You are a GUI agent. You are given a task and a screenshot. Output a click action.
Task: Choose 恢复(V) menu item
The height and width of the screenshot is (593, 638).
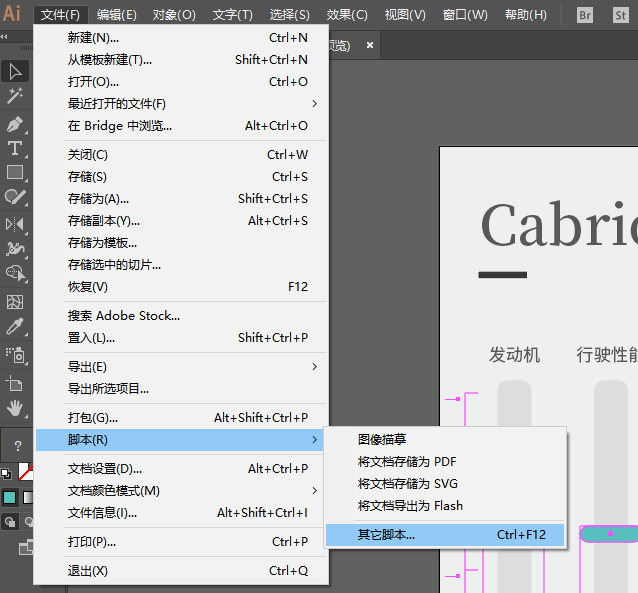point(181,287)
